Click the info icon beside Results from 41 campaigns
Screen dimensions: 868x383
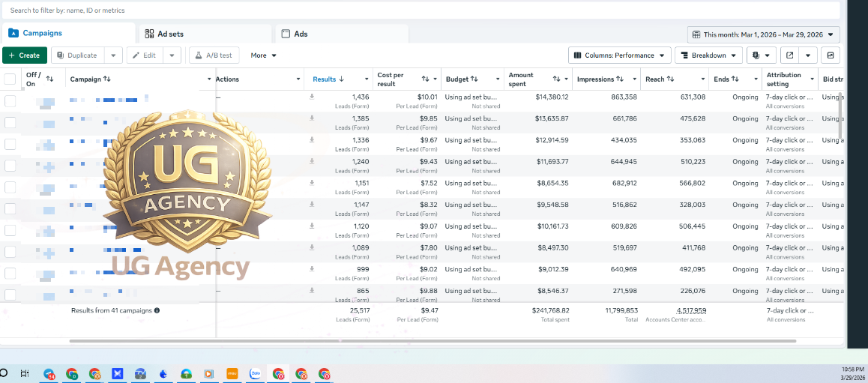(x=157, y=310)
